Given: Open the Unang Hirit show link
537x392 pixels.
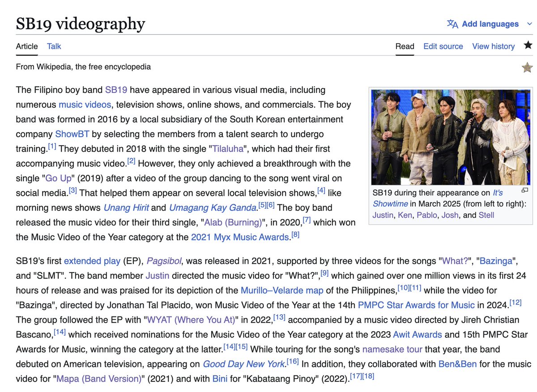Looking at the screenshot, I should [127, 208].
